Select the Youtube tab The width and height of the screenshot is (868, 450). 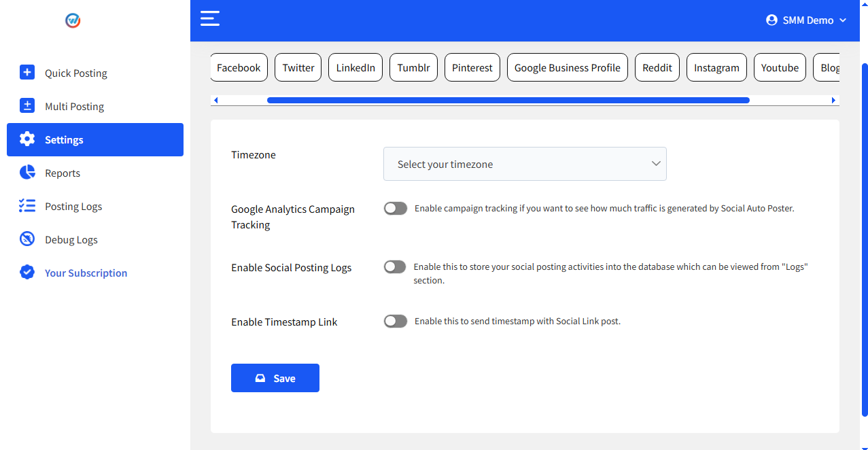coord(780,67)
